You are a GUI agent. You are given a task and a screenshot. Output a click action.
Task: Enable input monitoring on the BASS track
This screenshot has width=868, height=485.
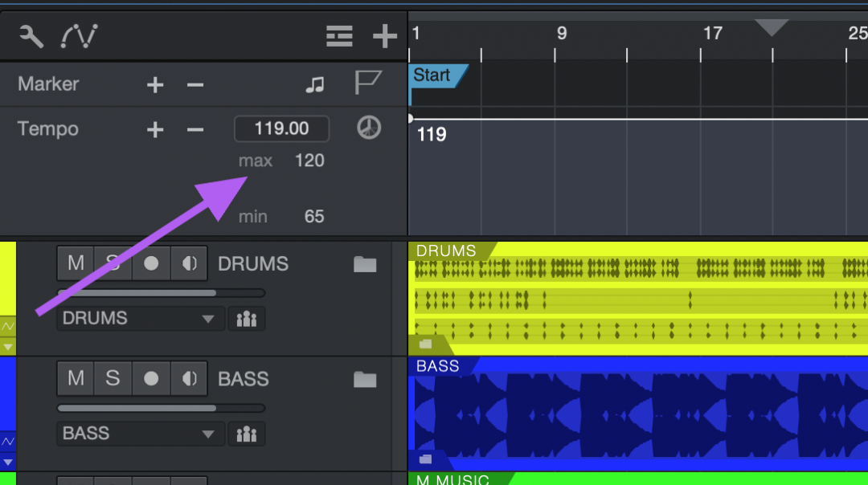[x=189, y=378]
